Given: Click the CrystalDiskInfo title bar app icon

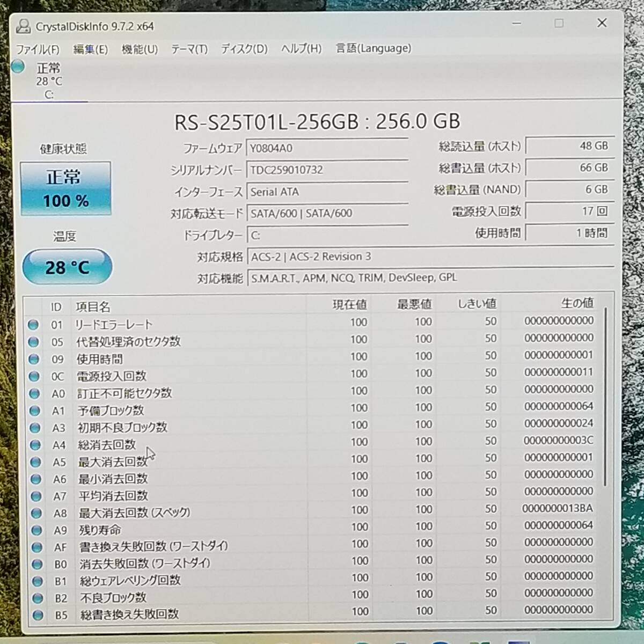Looking at the screenshot, I should (23, 26).
